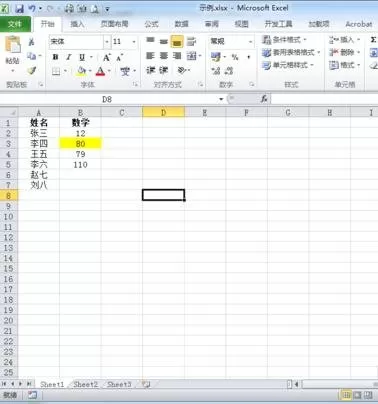Click the Format Painter brush icon
378x404 pixels.
pyautogui.click(x=32, y=70)
